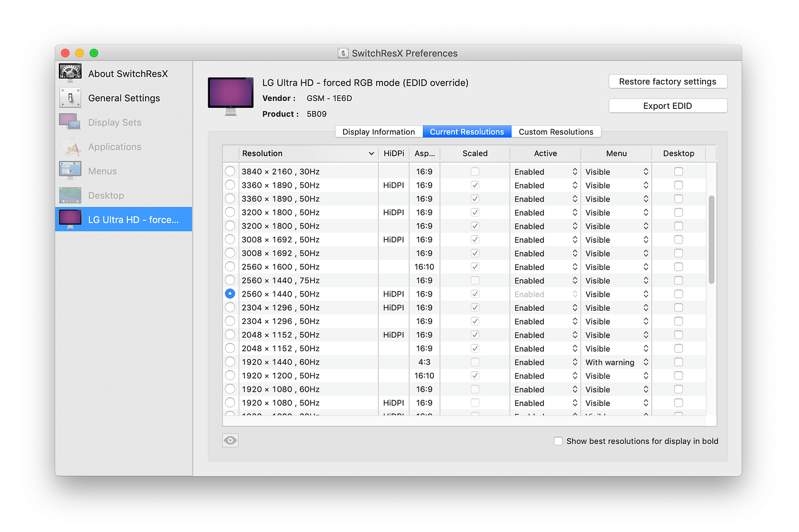Image resolution: width=799 pixels, height=532 pixels.
Task: Open the About SwitchResX icon
Action: [70, 73]
